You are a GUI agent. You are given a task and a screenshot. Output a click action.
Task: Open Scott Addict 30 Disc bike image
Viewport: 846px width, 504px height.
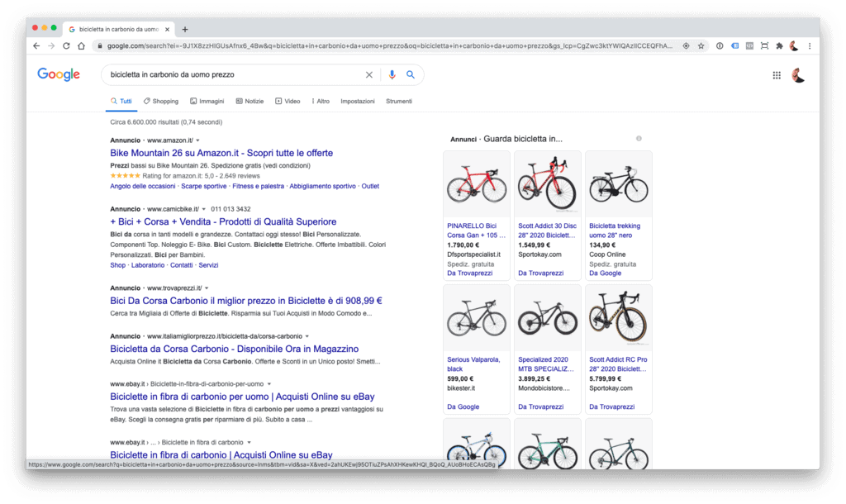[548, 184]
